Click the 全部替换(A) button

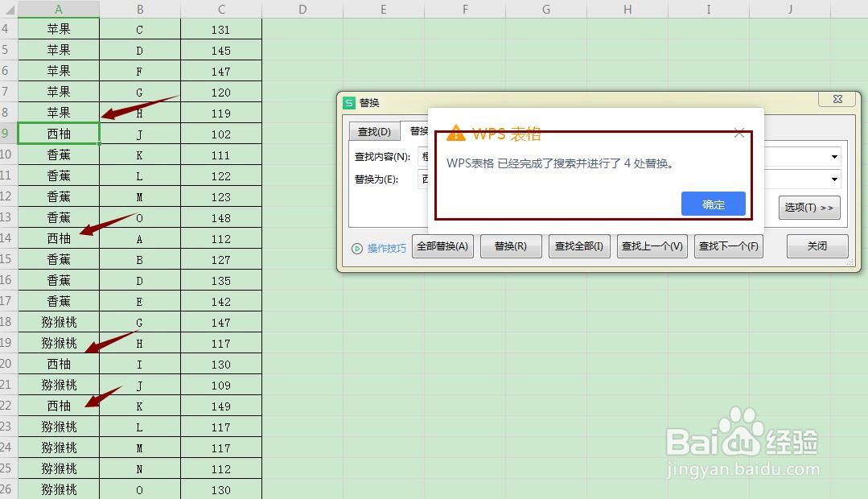pos(441,246)
